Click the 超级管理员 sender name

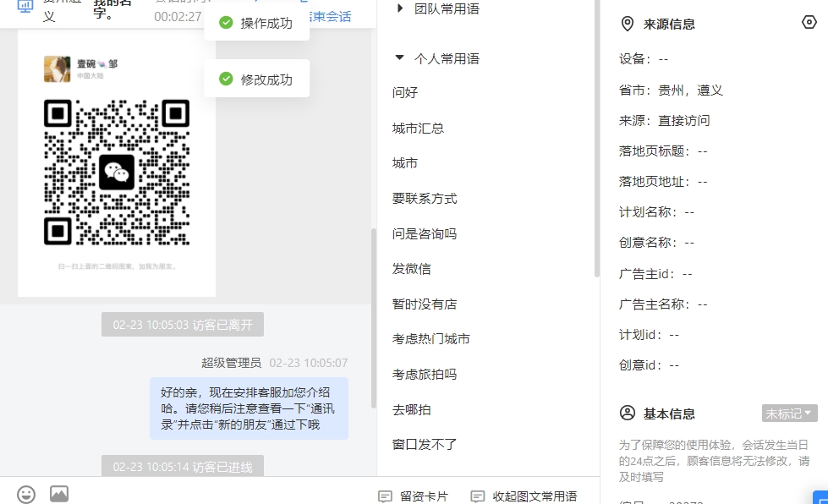231,363
